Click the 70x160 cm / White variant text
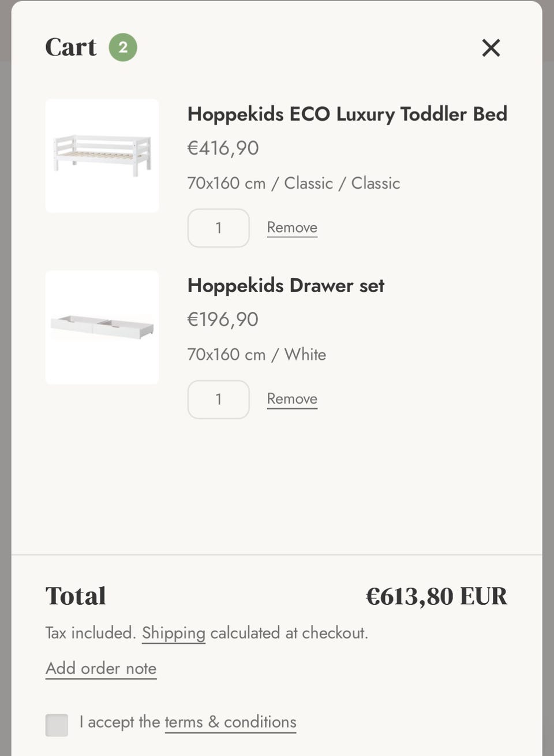 [257, 355]
